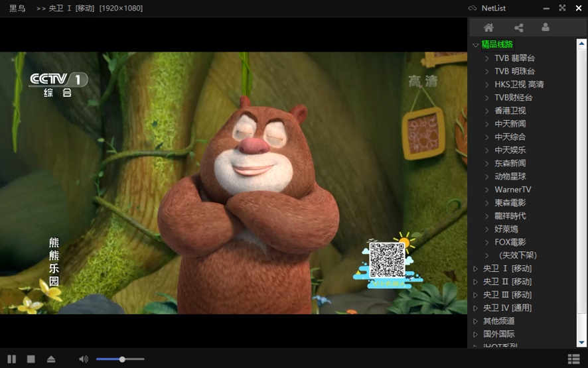588x368 pixels.
Task: Toggle the channel list panel icon
Action: tap(573, 359)
